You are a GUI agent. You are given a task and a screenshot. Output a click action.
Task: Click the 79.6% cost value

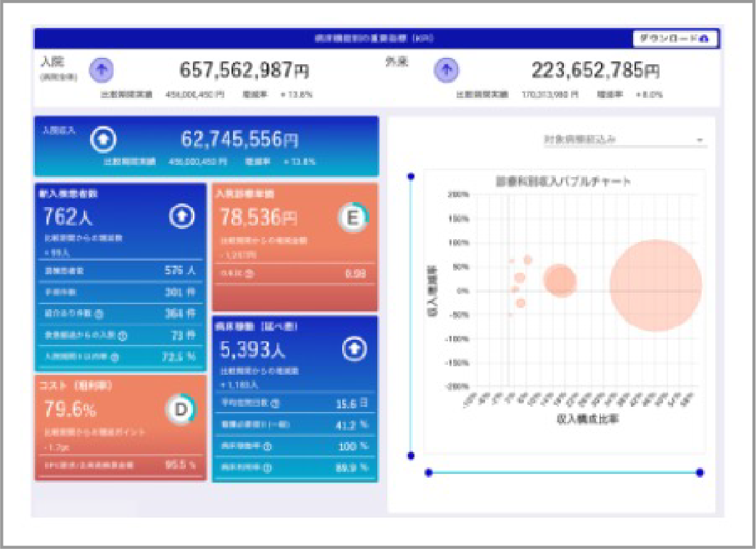coord(70,409)
